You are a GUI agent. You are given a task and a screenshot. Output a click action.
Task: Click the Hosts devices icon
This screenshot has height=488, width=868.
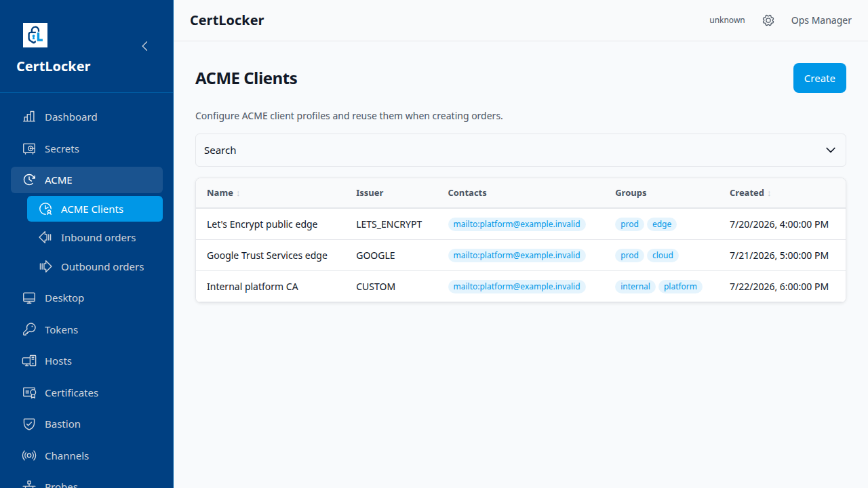[x=29, y=361]
